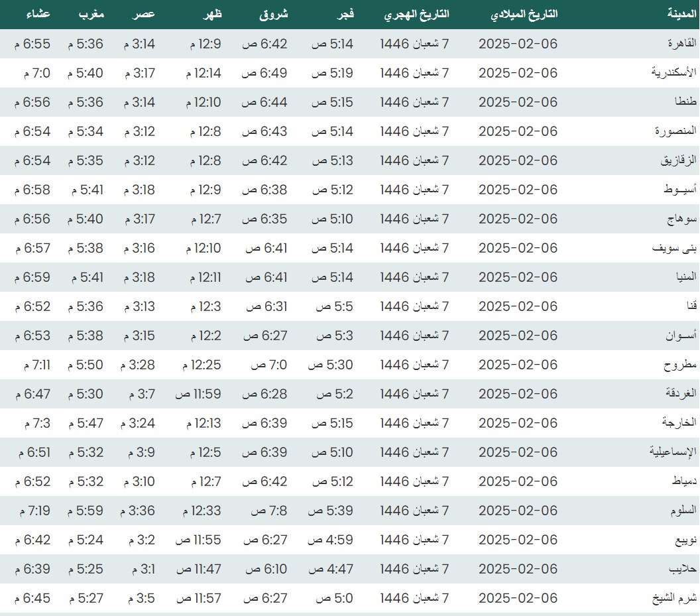Screen dimensions: 700x616
Task: Click the أسوان city name
Action: pos(681,336)
